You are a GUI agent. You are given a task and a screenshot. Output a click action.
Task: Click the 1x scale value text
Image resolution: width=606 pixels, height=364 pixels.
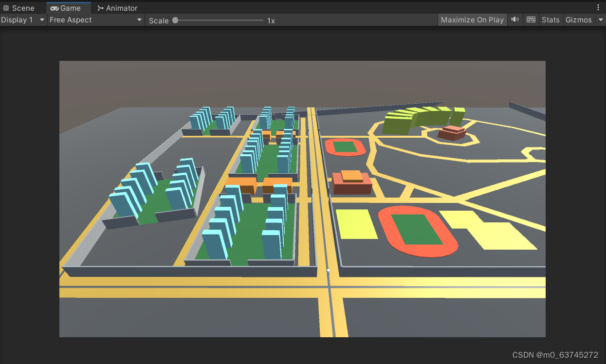pos(271,20)
